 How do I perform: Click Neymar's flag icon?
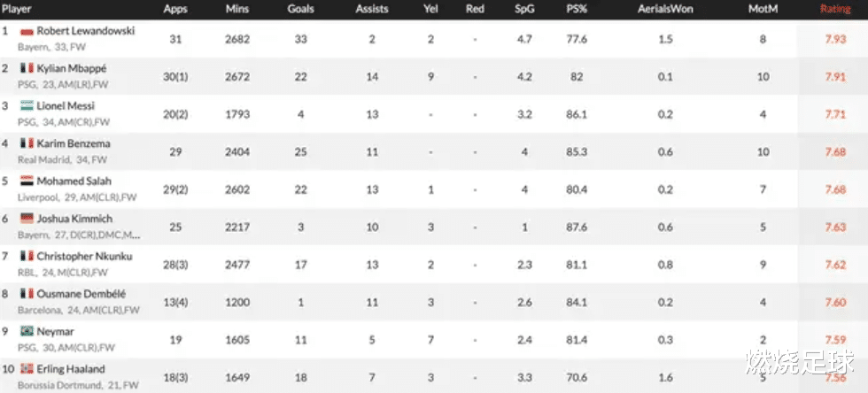tap(27, 332)
